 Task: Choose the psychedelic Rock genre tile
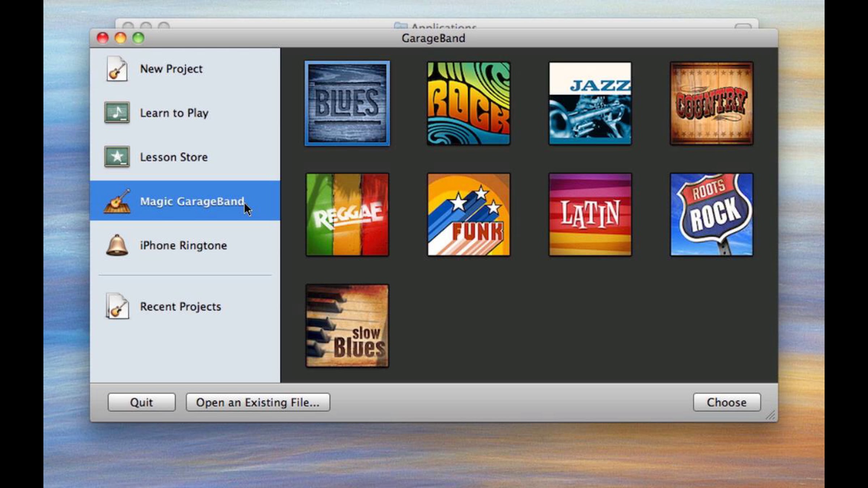click(x=469, y=103)
